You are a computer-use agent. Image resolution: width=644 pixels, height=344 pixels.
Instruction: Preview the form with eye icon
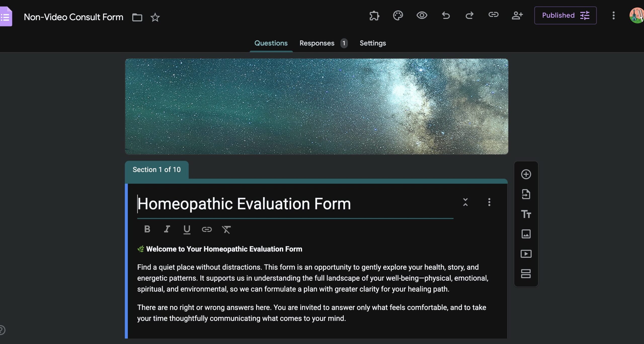point(422,16)
